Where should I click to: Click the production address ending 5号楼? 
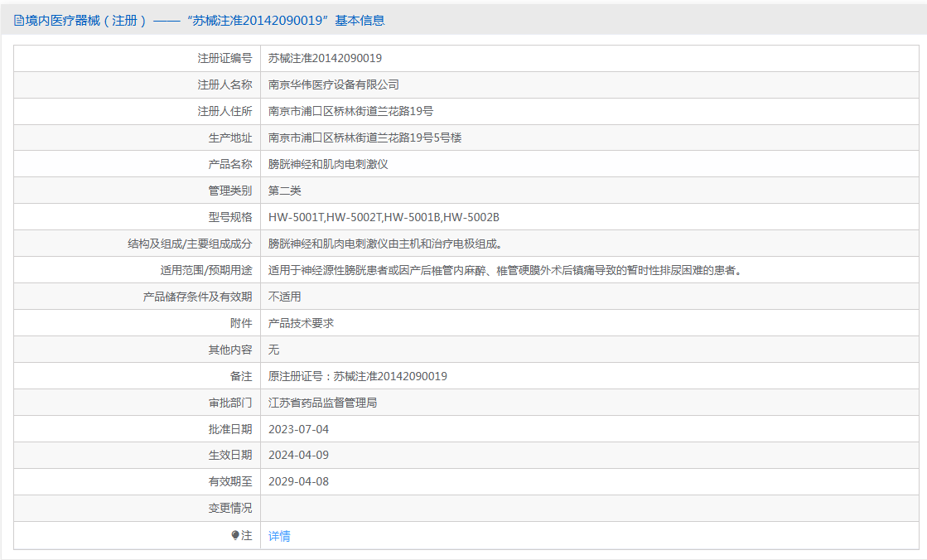365,138
